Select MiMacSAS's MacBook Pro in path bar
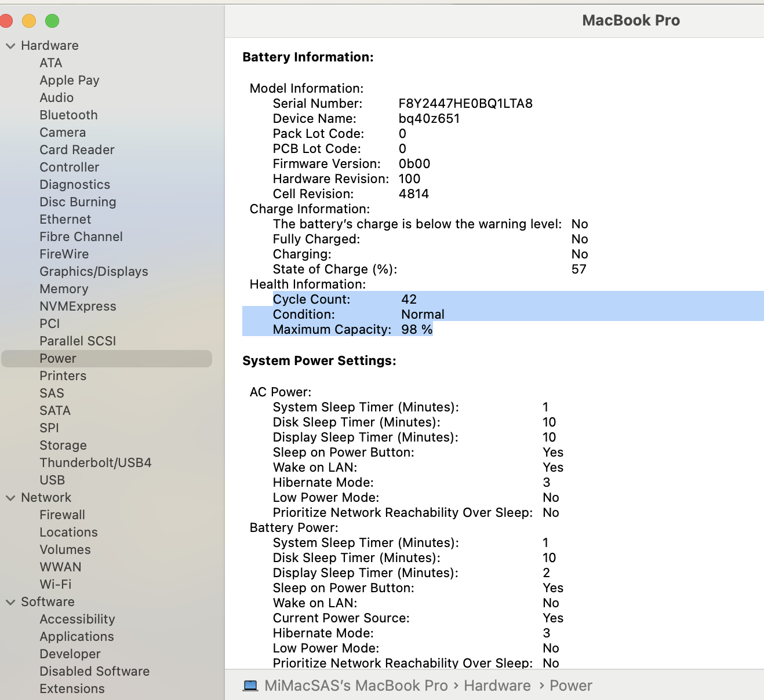 (356, 686)
